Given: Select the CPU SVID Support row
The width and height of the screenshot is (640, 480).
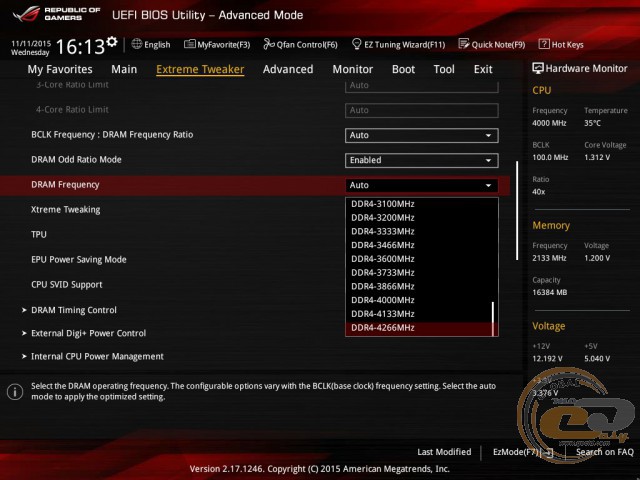Looking at the screenshot, I should 67,285.
